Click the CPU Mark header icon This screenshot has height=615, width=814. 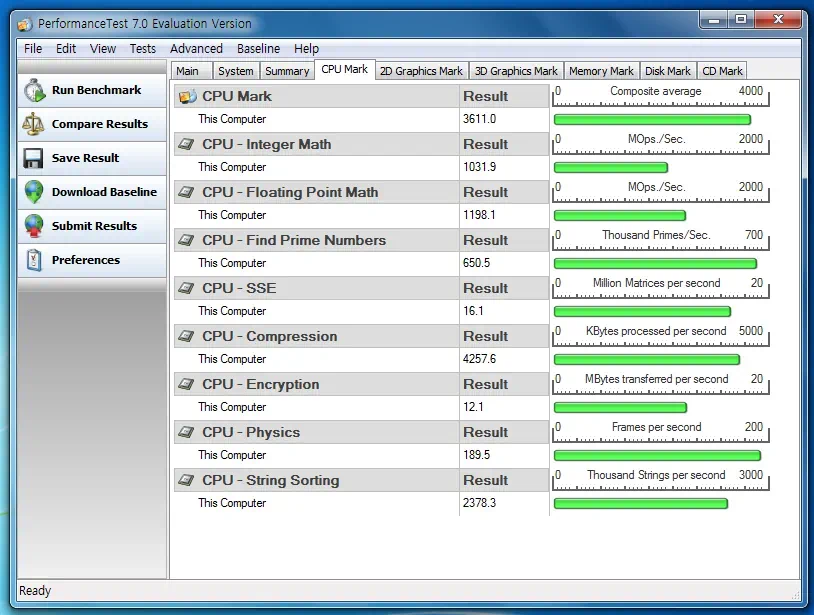(x=185, y=96)
